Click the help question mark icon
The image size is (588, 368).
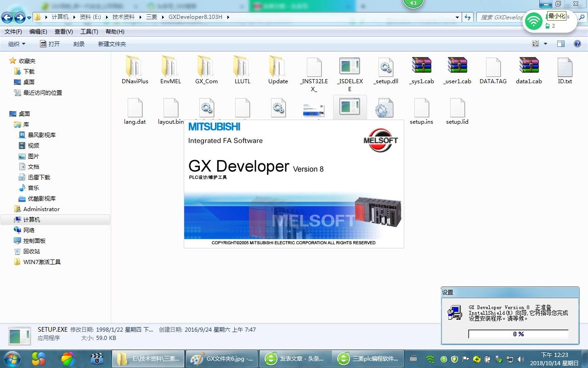577,44
